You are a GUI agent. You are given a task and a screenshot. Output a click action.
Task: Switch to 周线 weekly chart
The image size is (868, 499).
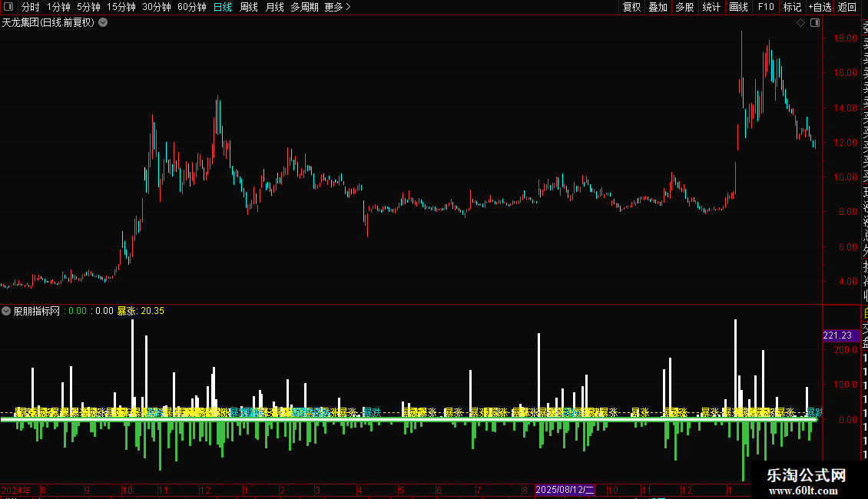249,7
